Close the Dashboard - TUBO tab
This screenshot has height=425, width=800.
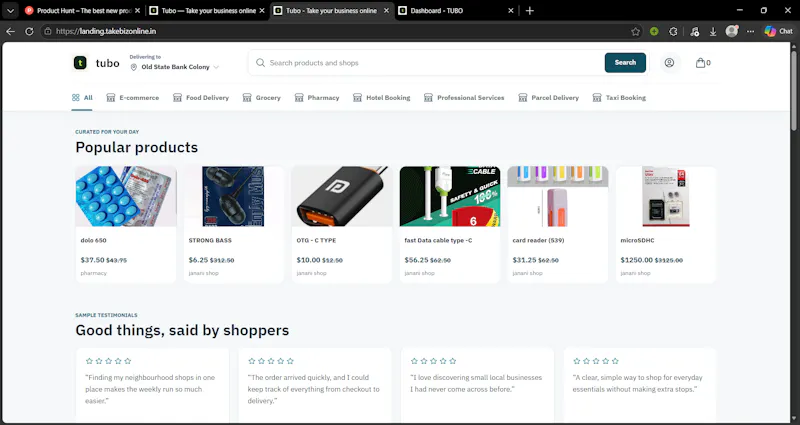pyautogui.click(x=511, y=11)
